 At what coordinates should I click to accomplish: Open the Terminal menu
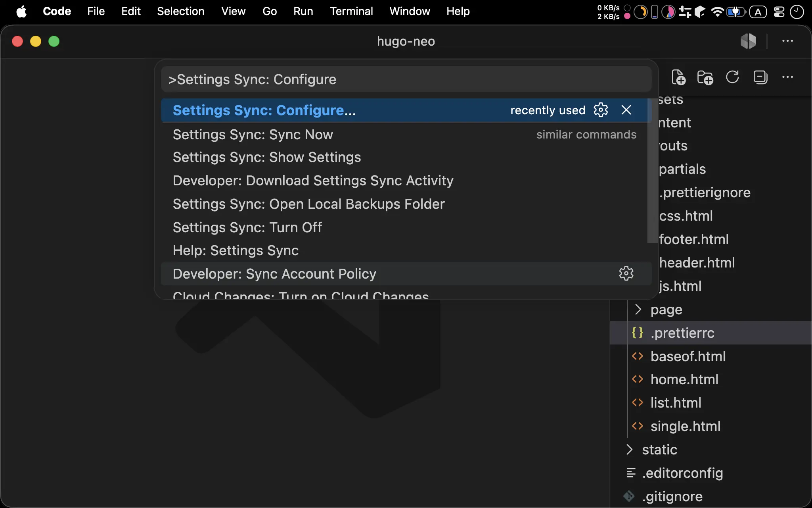(352, 12)
